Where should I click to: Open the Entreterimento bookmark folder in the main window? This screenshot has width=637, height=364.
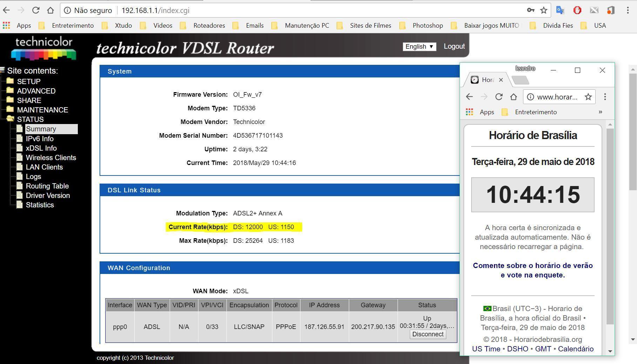66,26
